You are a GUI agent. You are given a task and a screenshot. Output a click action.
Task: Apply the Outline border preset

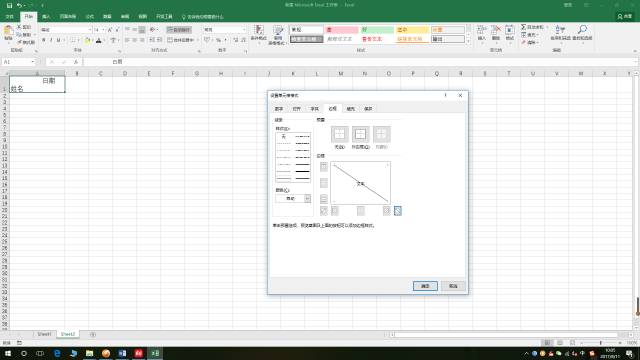coord(360,134)
